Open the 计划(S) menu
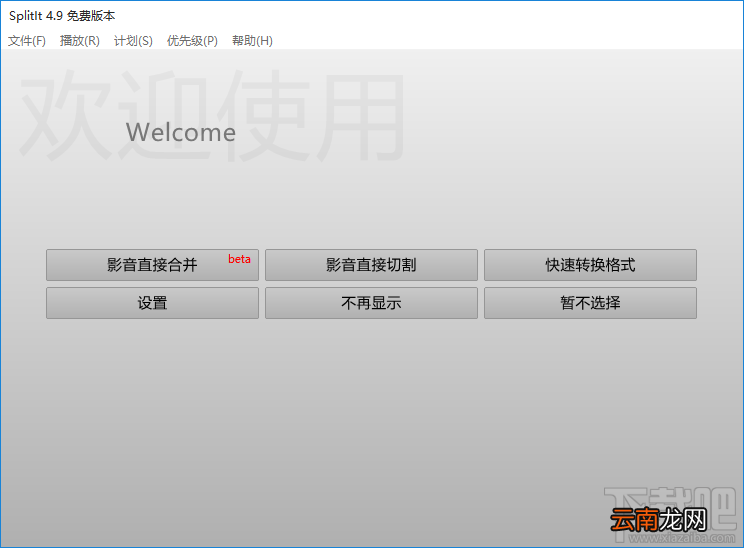Image resolution: width=744 pixels, height=548 pixels. point(133,41)
